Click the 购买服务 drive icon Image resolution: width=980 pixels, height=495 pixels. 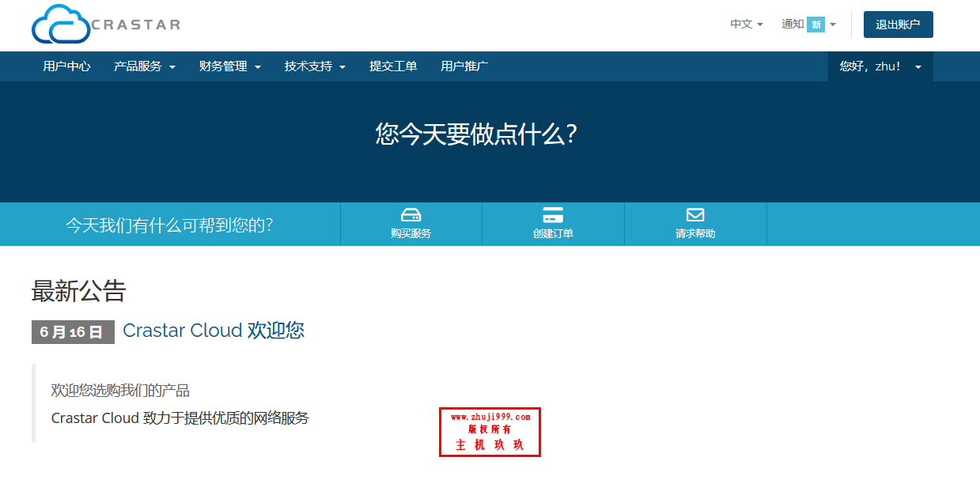(x=411, y=215)
